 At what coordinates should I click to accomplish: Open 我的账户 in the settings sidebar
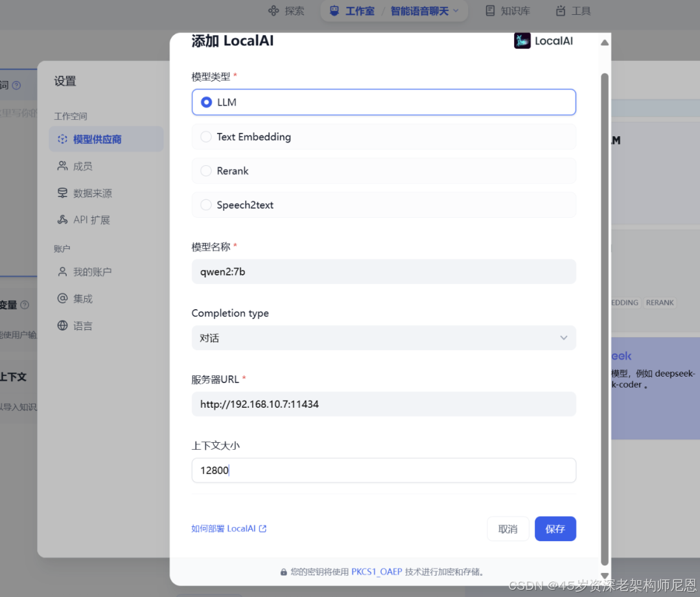(106, 272)
